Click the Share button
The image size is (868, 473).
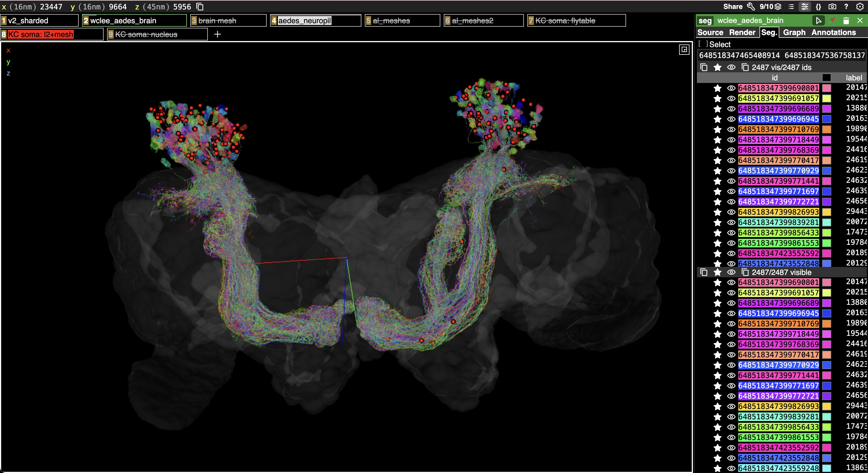pos(733,6)
